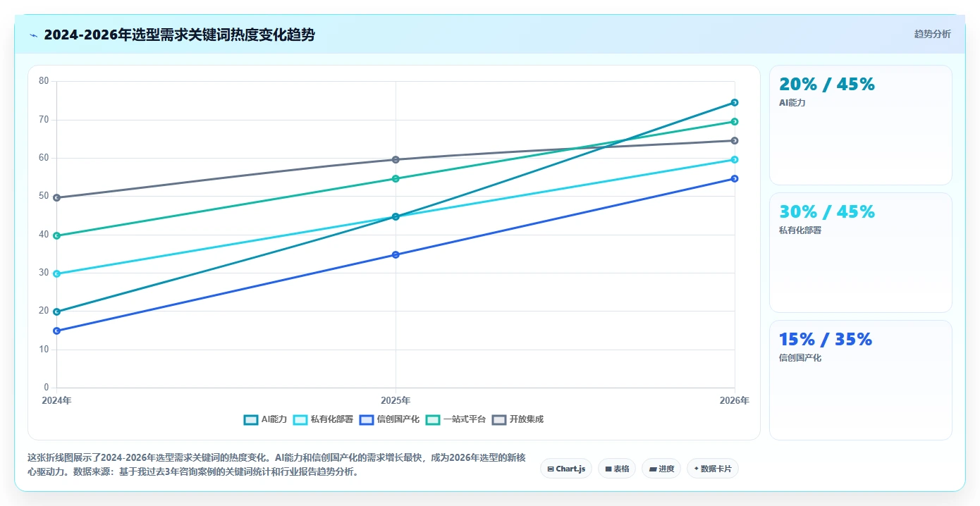This screenshot has width=980, height=506.
Task: Toggle the 信创国产化 legend item
Action: point(389,419)
